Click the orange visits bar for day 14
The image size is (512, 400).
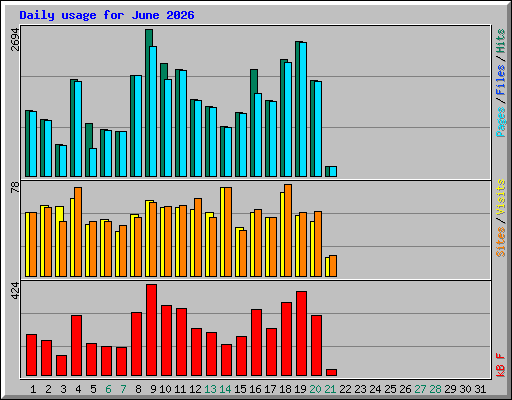[x=228, y=232]
